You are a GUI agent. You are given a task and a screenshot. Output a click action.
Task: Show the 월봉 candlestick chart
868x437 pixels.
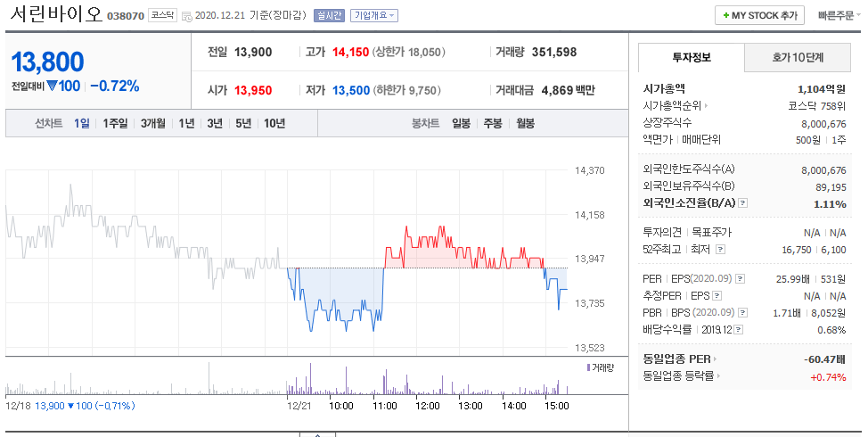coord(525,123)
